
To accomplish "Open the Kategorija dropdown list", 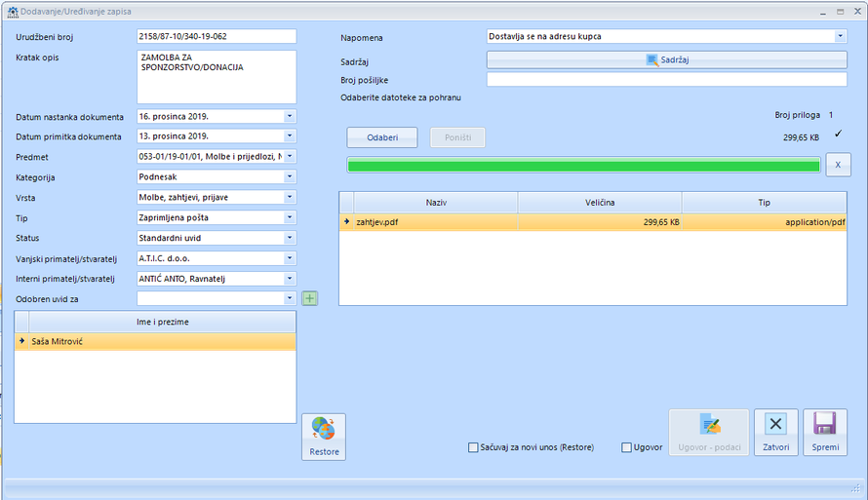I will tap(290, 177).
